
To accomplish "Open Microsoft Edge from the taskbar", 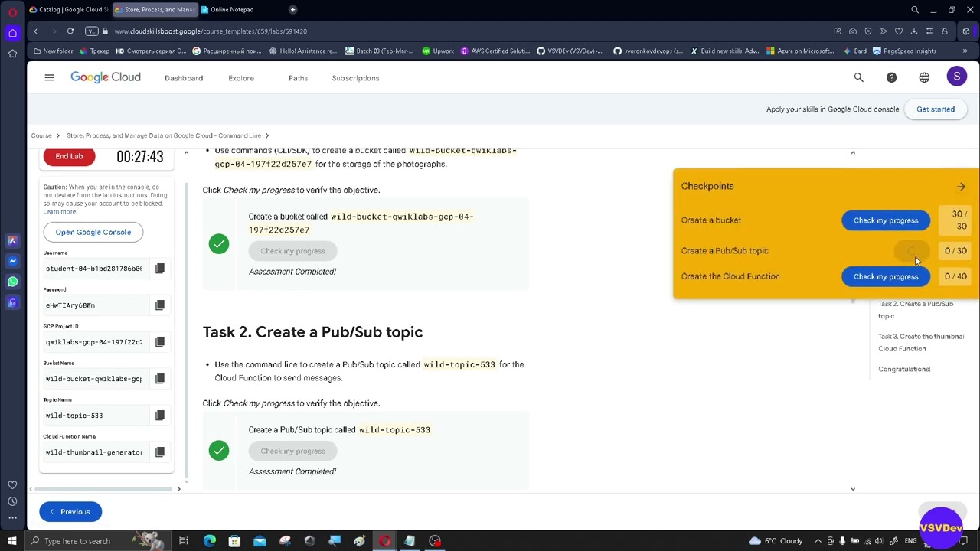I will pos(209,541).
